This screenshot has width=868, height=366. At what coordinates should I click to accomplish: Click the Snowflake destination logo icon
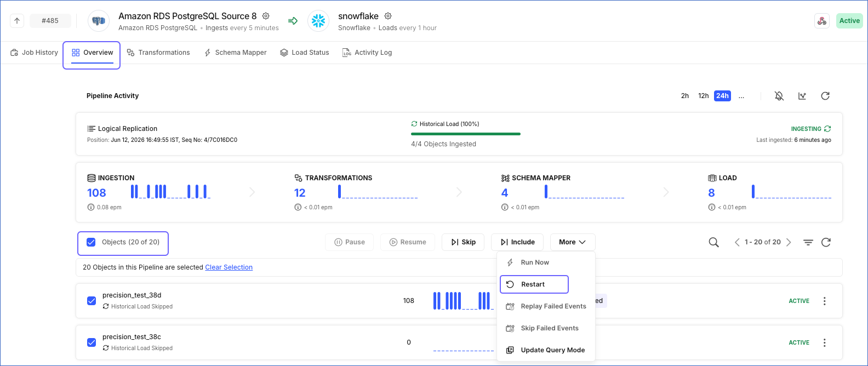pyautogui.click(x=318, y=21)
